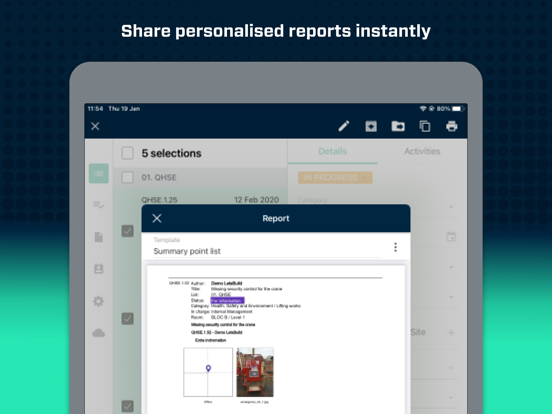Click the red crane photo thumbnail
552x414 pixels.
255,372
